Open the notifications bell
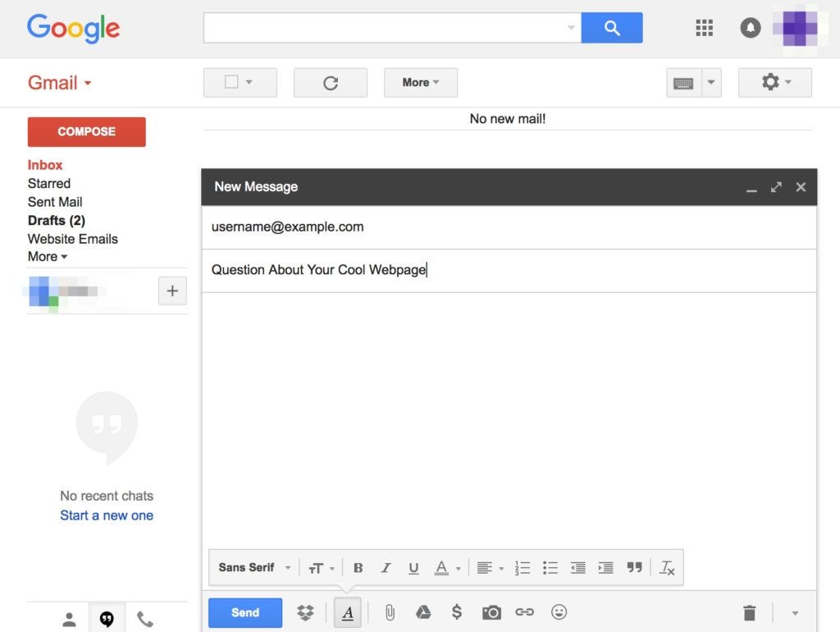The image size is (840, 632). pyautogui.click(x=750, y=27)
